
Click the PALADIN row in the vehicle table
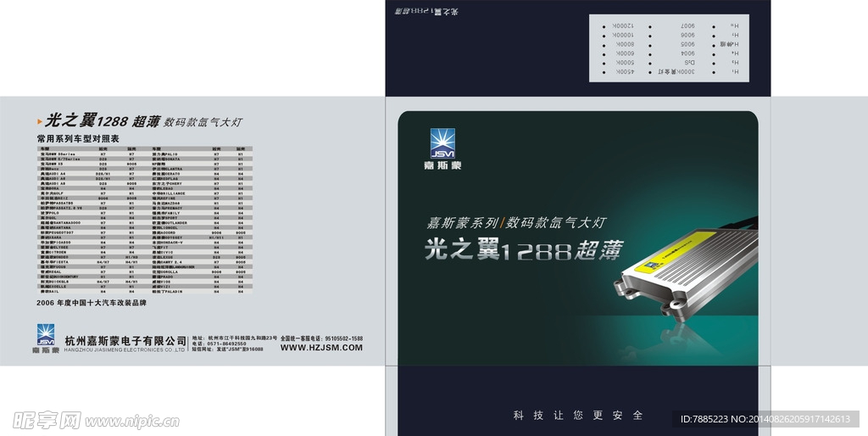pos(199,292)
